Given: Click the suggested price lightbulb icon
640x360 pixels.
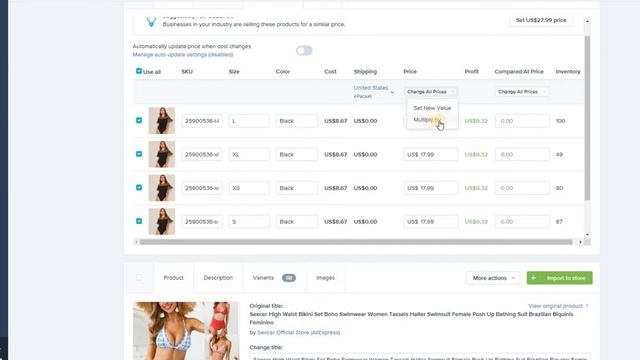Looking at the screenshot, I should pyautogui.click(x=151, y=22).
